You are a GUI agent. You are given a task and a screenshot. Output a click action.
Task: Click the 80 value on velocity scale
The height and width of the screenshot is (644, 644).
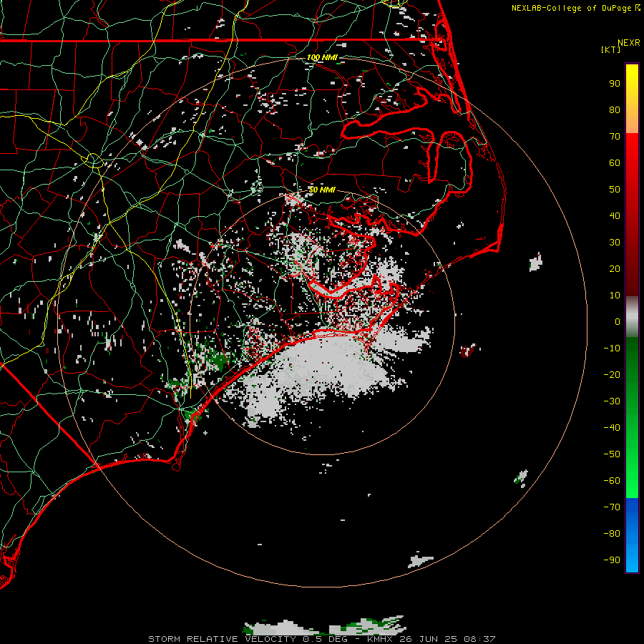[x=615, y=110]
